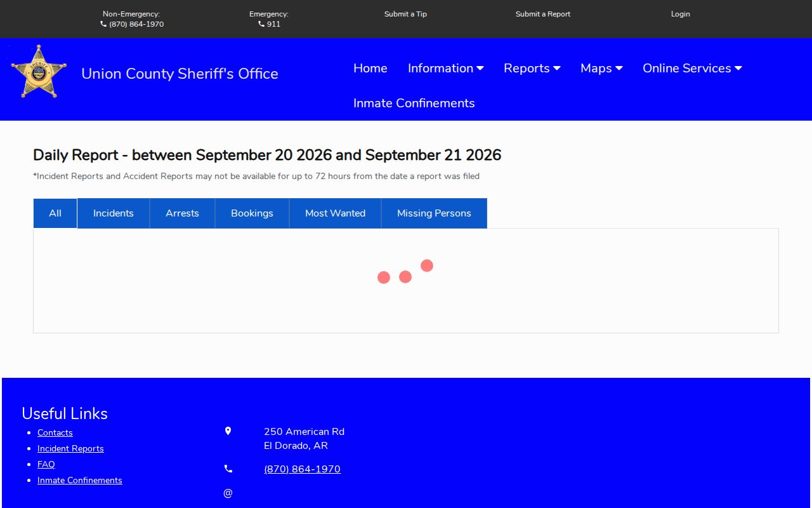
Task: Open the Submit a Report link
Action: click(543, 14)
